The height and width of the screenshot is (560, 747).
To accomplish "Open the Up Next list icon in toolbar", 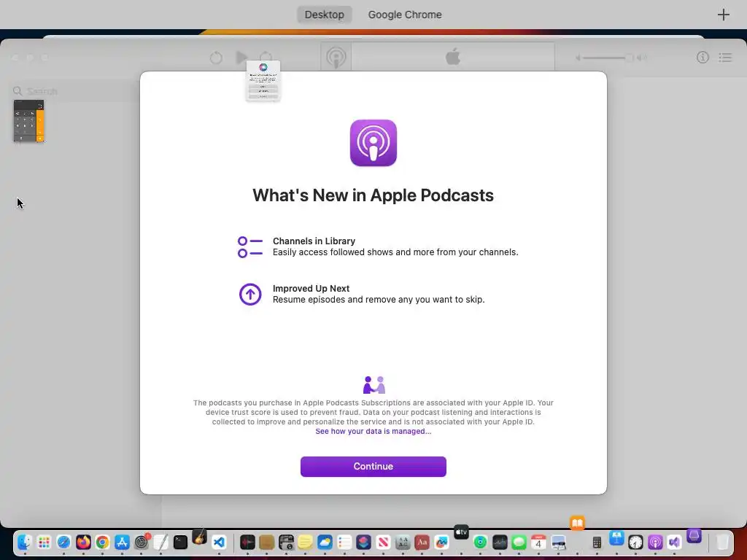I will (x=725, y=58).
